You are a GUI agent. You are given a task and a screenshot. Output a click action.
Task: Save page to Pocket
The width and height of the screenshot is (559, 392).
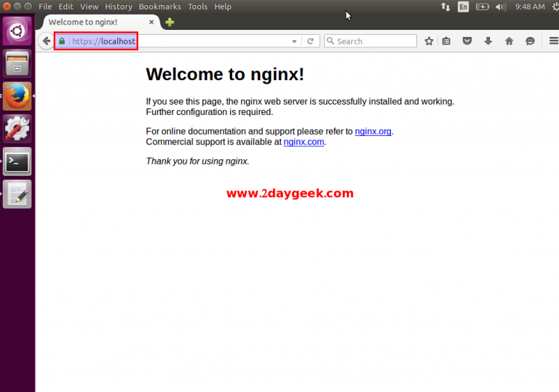pos(467,41)
